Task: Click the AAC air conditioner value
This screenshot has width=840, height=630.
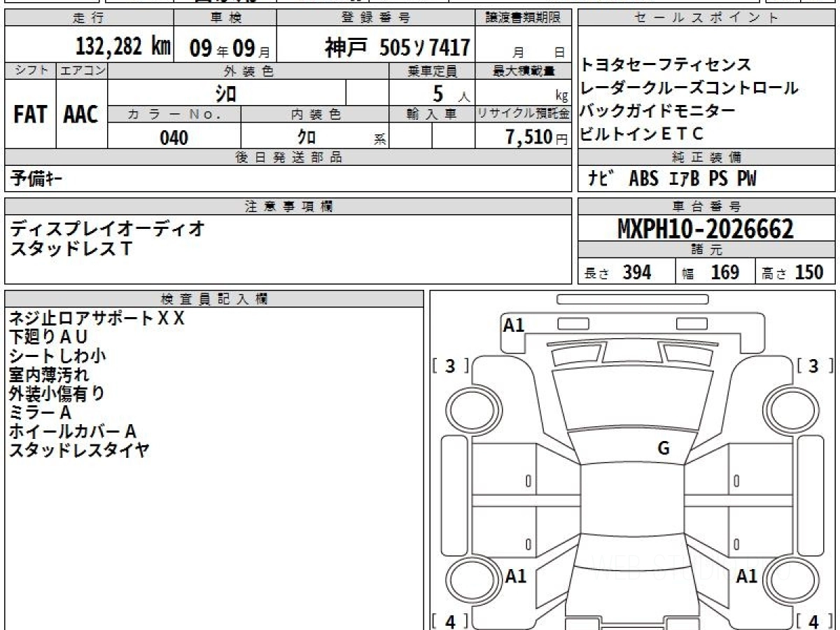Action: (81, 115)
